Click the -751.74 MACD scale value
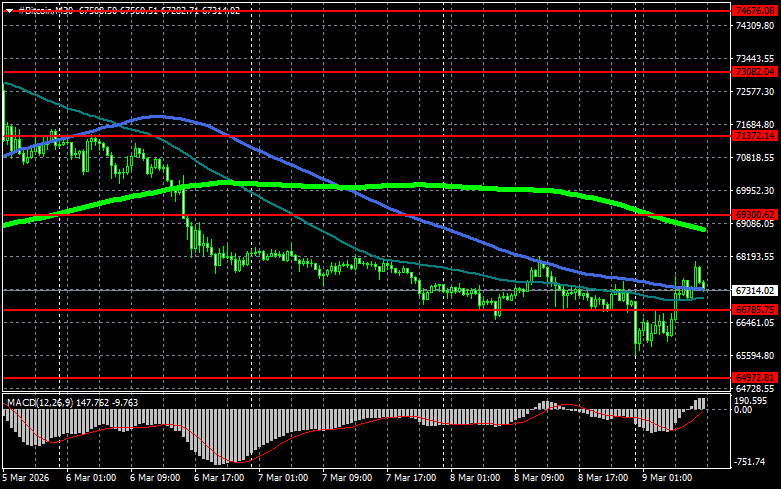The image size is (781, 489). click(x=749, y=462)
